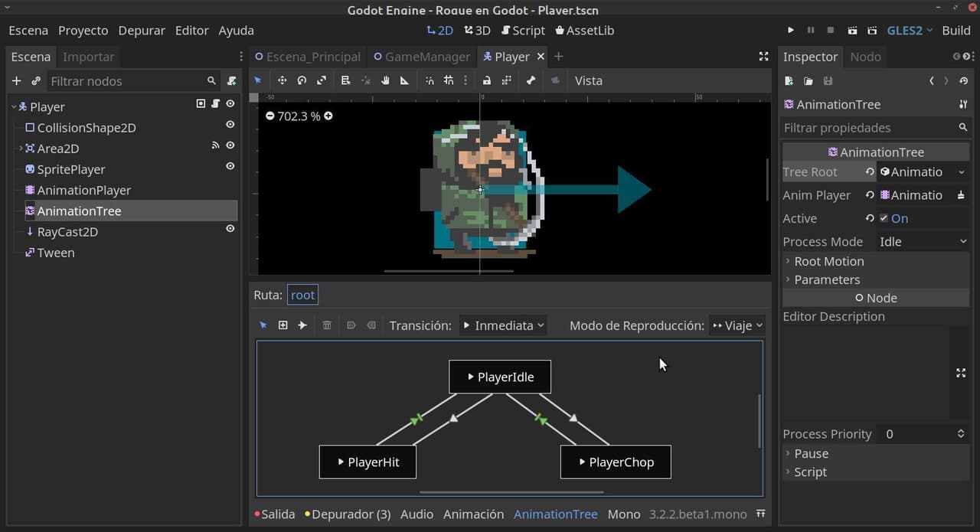Switch to the 3D workspace

(x=477, y=31)
